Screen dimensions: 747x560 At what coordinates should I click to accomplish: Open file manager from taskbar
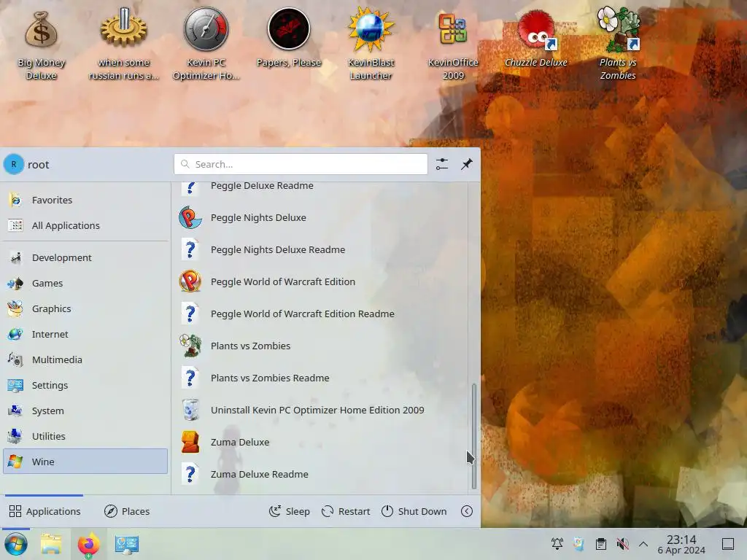(x=51, y=544)
